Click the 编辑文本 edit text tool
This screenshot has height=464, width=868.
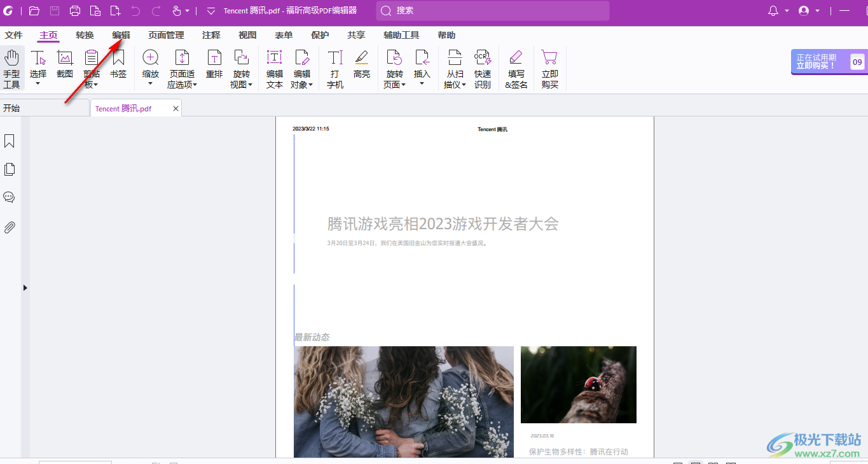tap(274, 69)
